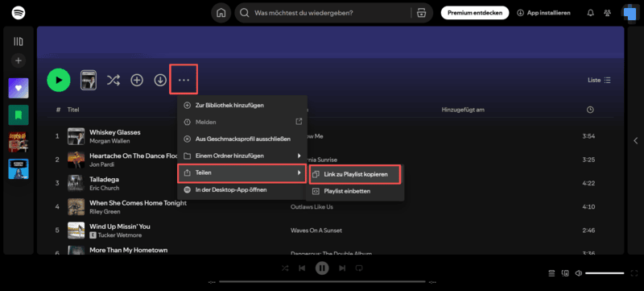Select Zur Bibliothek hinzufügen
Screen dimensions: 644x291
[x=242, y=106]
